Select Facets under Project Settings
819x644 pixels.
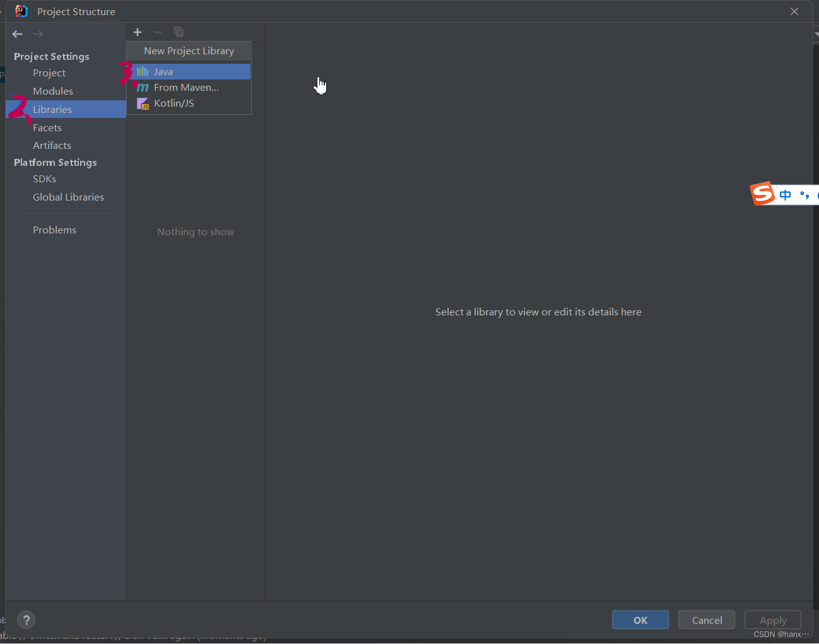coord(47,127)
